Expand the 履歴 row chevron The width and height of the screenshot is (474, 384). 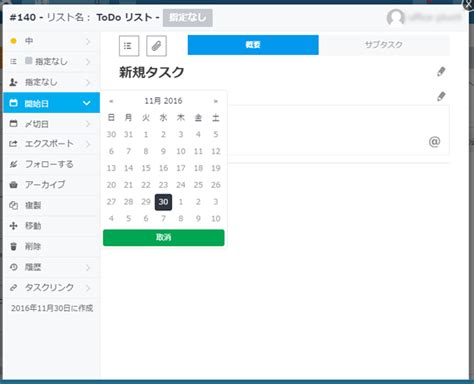[88, 267]
